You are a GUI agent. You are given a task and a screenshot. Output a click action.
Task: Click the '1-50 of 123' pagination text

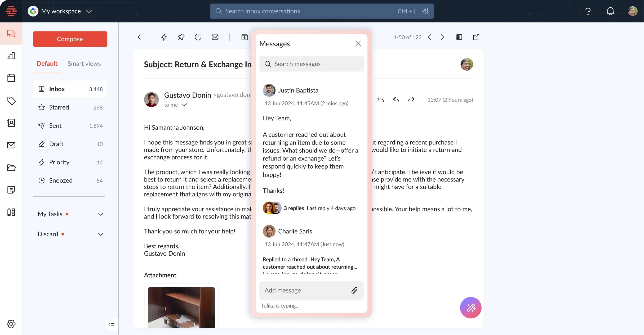click(407, 37)
